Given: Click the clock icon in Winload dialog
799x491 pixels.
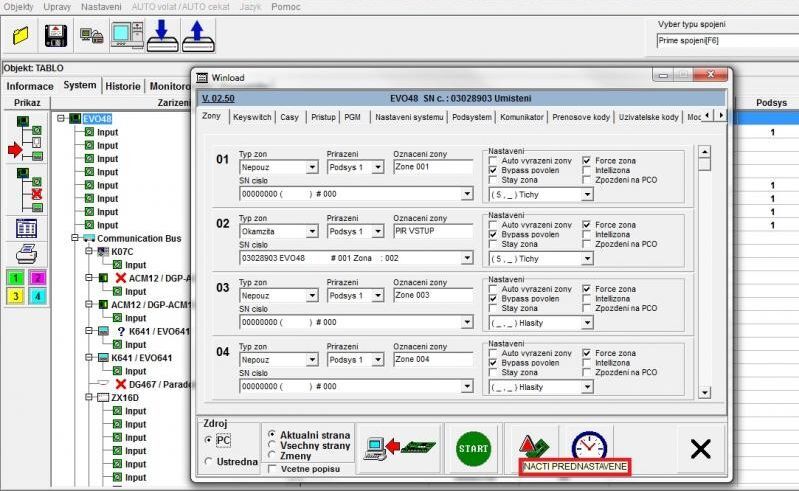Looking at the screenshot, I should click(x=588, y=447).
